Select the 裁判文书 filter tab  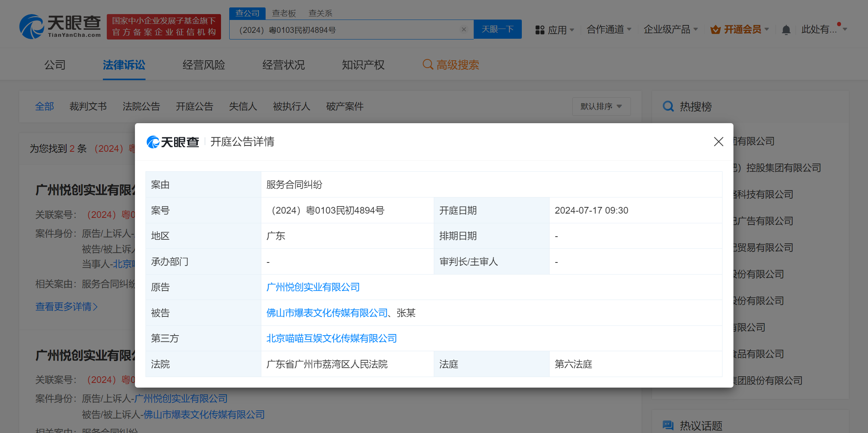pyautogui.click(x=88, y=106)
